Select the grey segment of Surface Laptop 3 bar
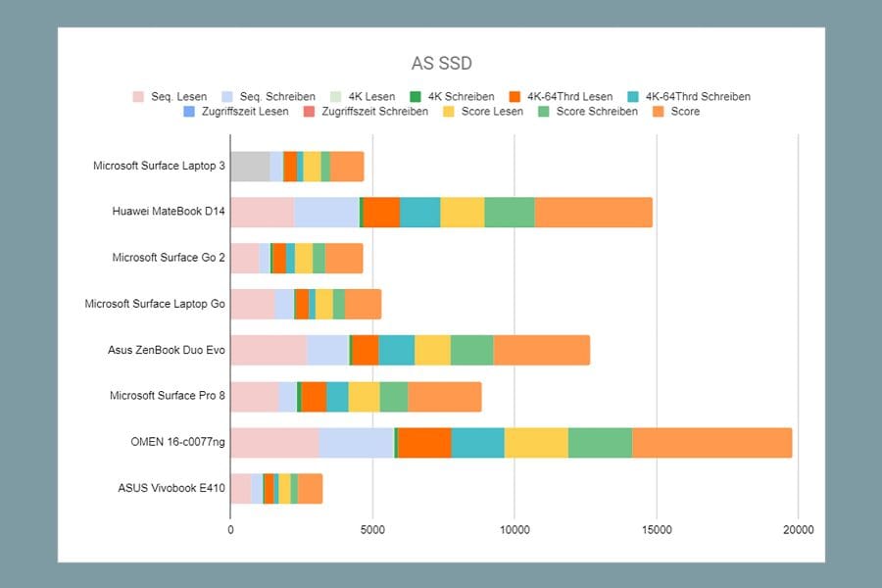This screenshot has width=882, height=588. point(250,167)
